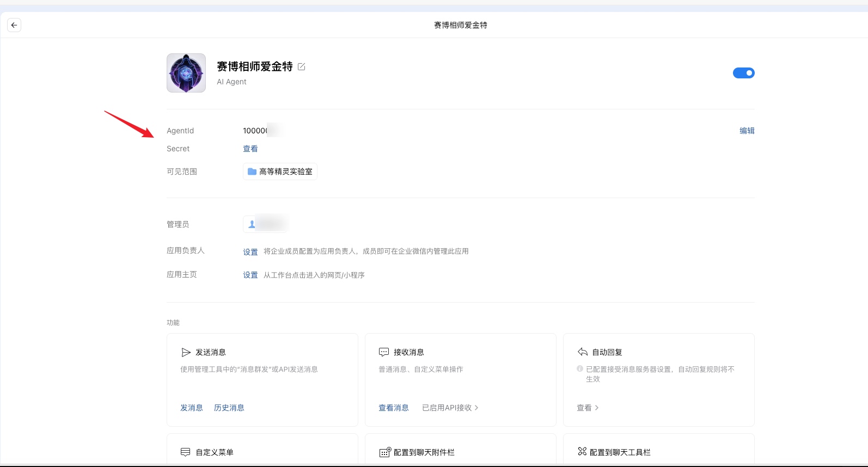Click the 自定义菜单 icon
The image size is (868, 467).
point(186,452)
